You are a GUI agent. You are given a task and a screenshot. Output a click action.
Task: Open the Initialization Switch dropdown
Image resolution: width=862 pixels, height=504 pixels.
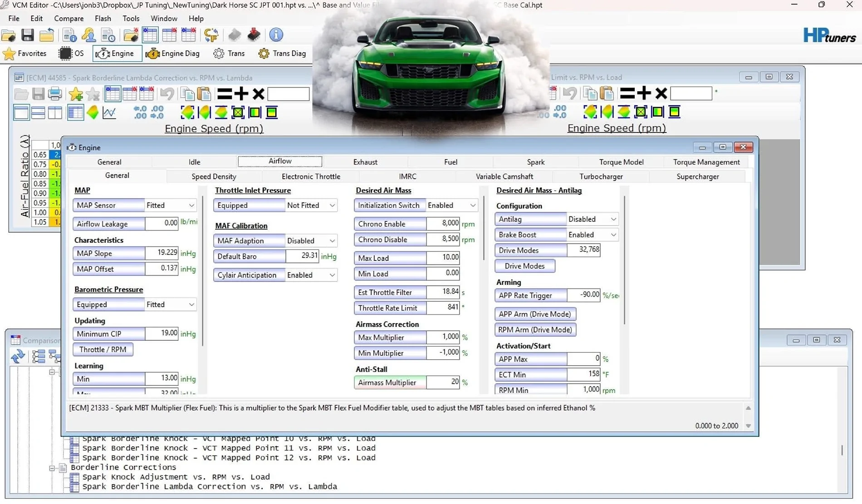[x=452, y=206]
